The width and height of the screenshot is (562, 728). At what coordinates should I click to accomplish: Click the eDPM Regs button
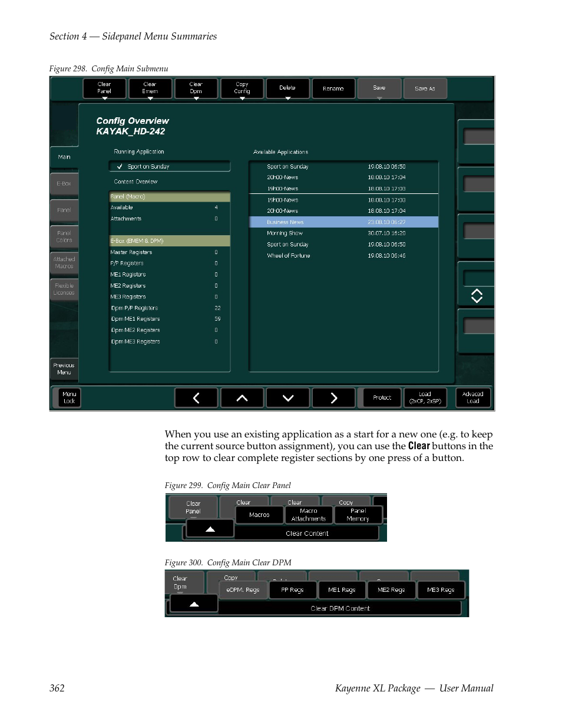click(243, 590)
